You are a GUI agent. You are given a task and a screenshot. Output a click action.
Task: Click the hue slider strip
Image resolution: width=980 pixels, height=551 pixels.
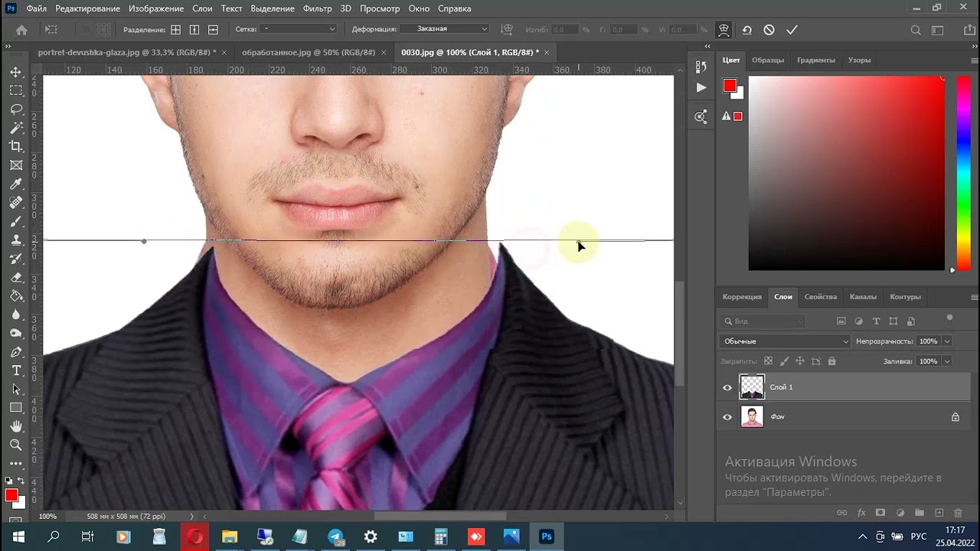click(x=964, y=173)
